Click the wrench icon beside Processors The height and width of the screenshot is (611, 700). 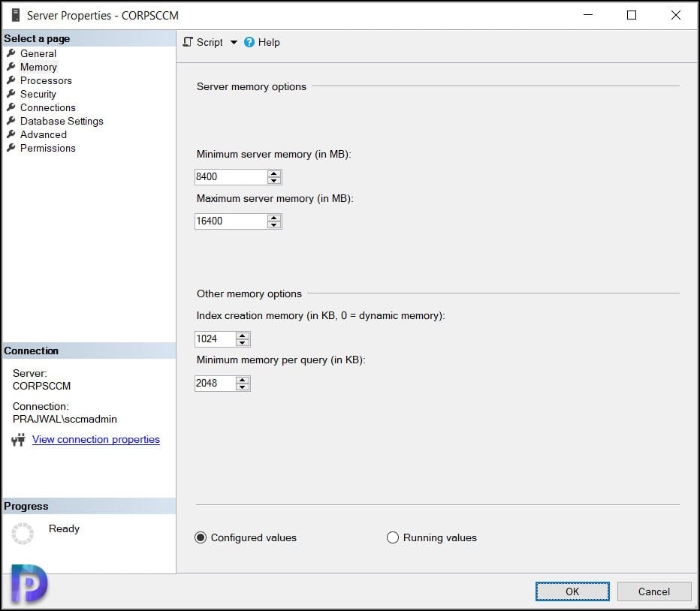[11, 80]
